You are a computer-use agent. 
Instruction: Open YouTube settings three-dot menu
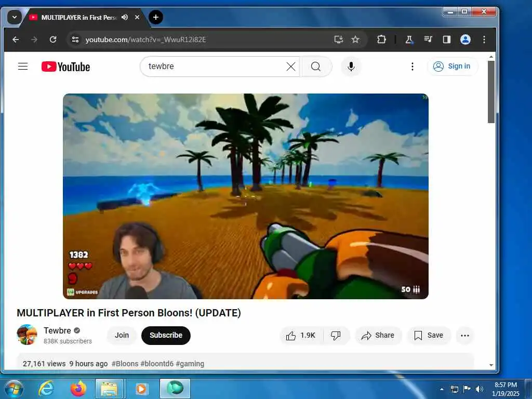[x=412, y=66]
